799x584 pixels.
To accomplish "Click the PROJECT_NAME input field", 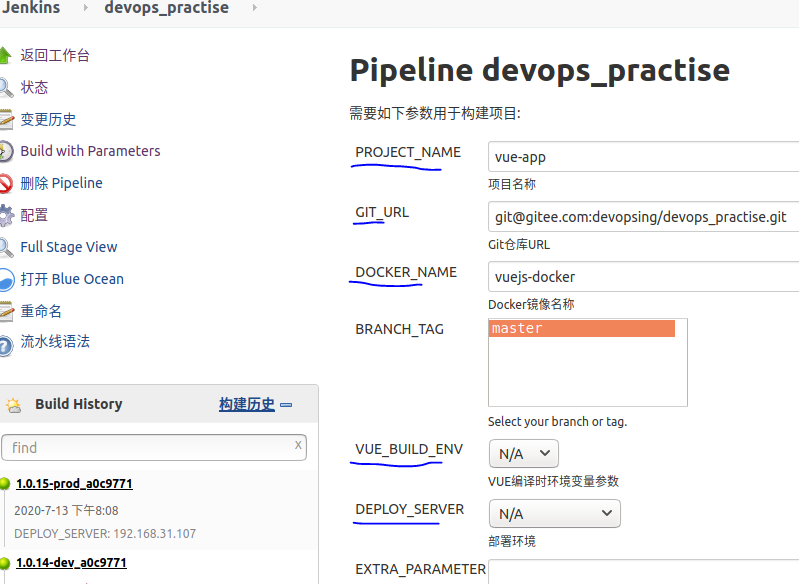I will [x=644, y=157].
